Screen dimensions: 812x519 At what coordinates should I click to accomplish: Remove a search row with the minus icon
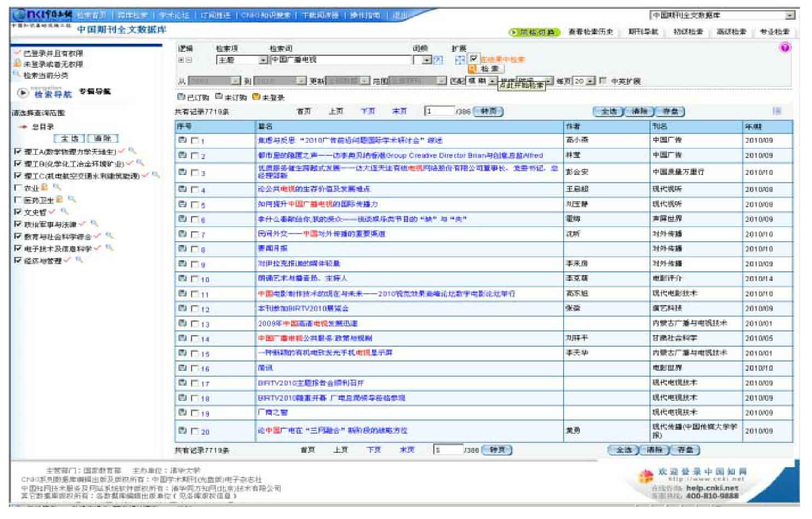click(x=189, y=60)
